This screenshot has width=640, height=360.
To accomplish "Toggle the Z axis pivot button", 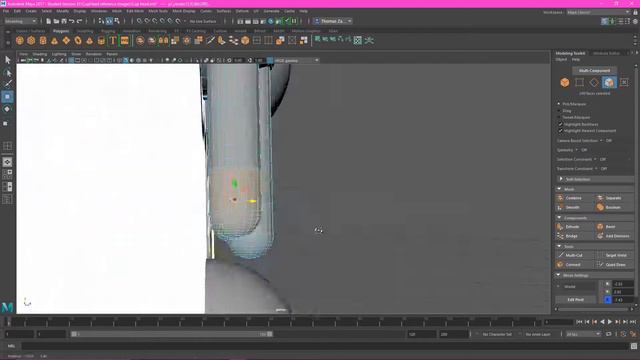I will pos(607,300).
